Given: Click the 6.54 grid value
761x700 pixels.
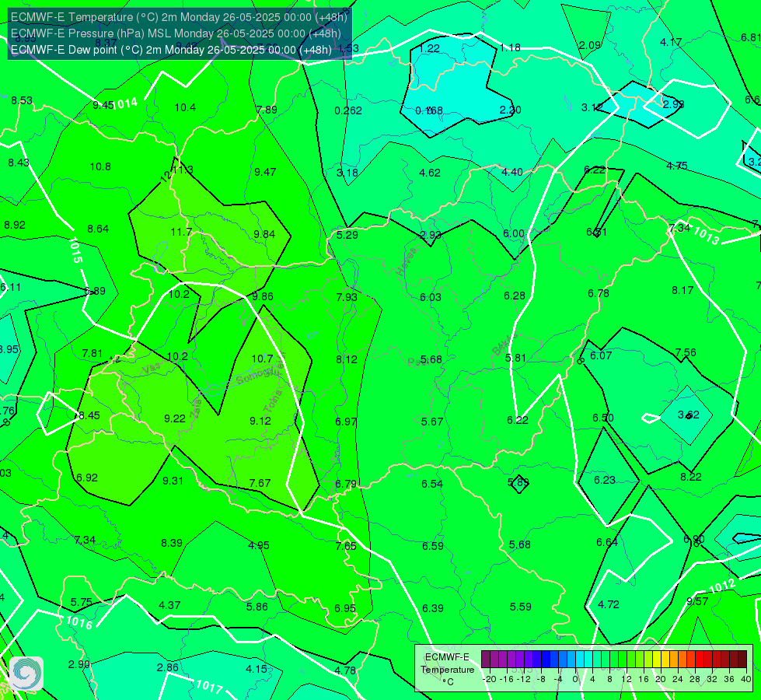Looking at the screenshot, I should (x=432, y=484).
